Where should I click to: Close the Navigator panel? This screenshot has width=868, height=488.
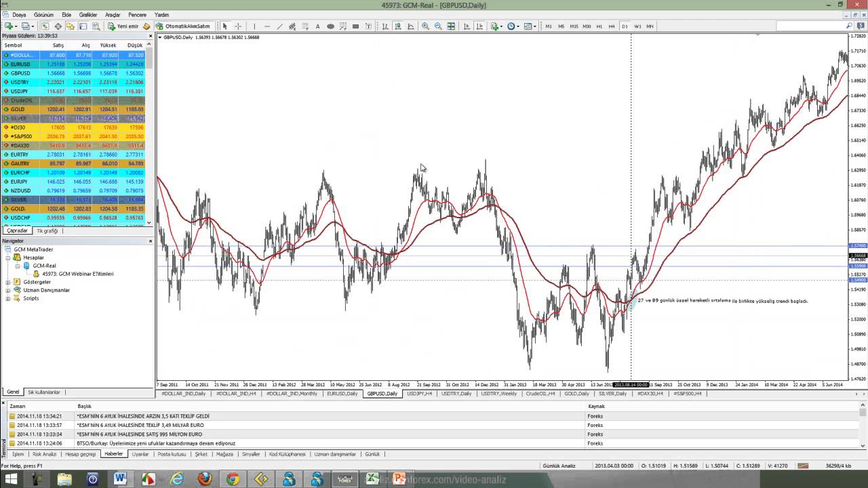pos(151,241)
